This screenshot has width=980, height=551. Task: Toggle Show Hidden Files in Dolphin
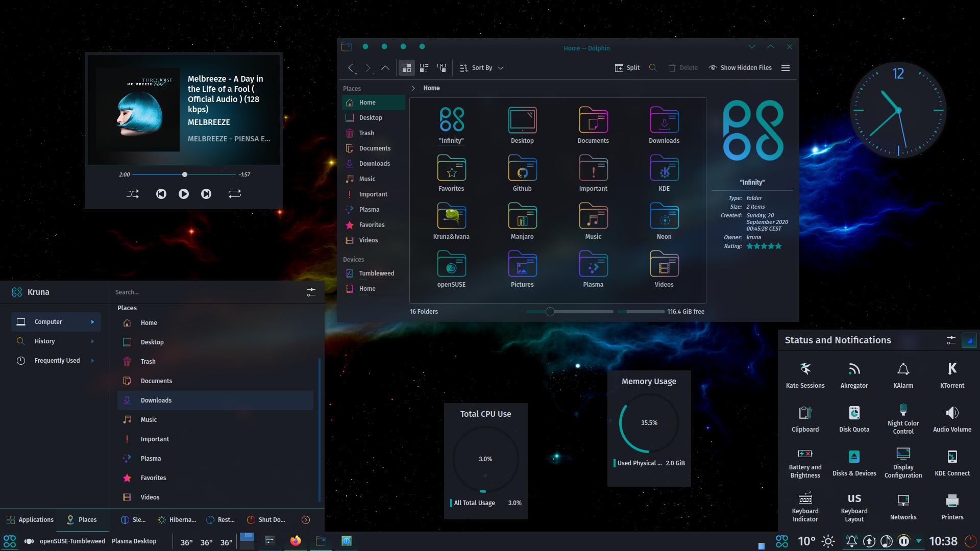click(x=740, y=67)
